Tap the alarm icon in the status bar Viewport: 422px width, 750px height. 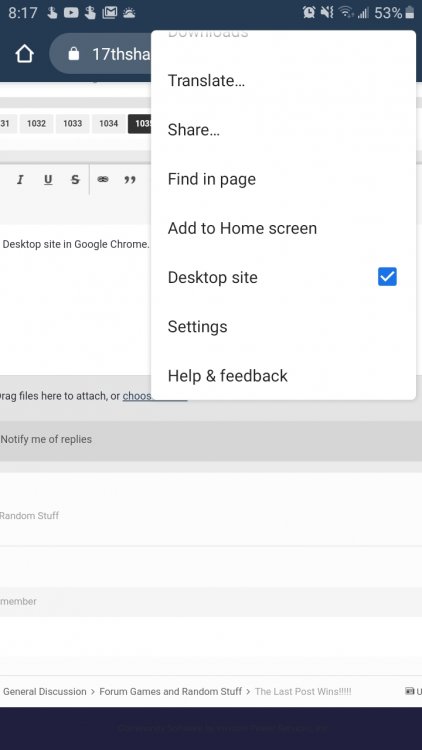pyautogui.click(x=309, y=12)
